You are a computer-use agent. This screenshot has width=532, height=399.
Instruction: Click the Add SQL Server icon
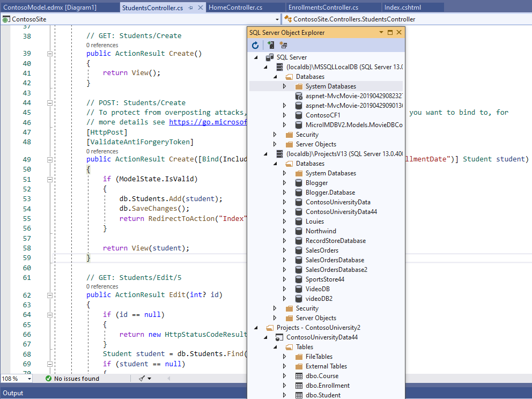[x=271, y=45]
